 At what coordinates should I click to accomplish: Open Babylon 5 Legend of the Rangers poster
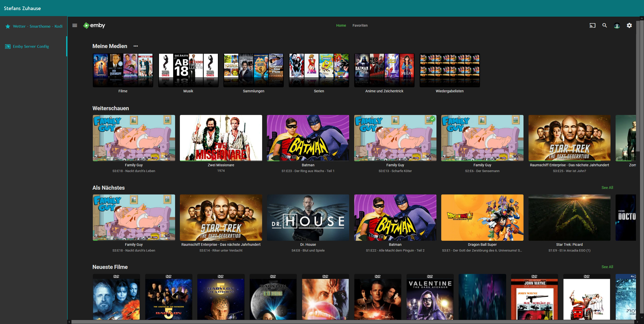pyautogui.click(x=169, y=297)
